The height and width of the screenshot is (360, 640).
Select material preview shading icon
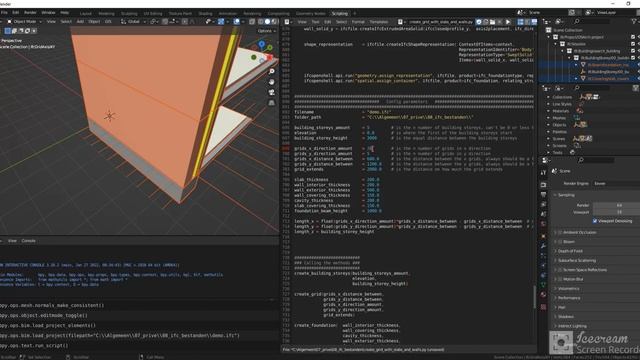[x=274, y=22]
